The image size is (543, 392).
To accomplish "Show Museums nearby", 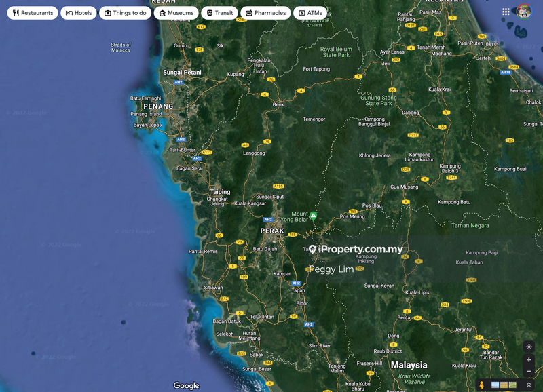I will 176,13.
